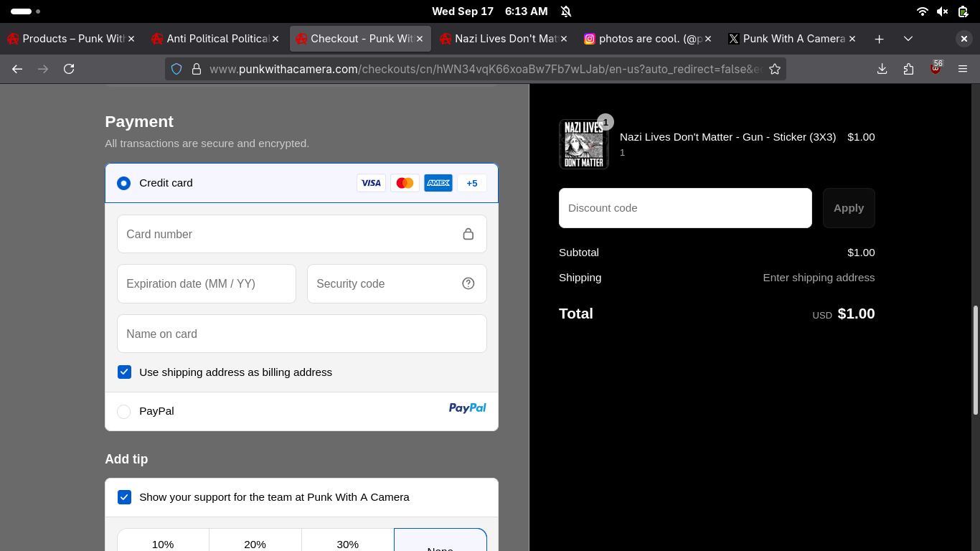Select the PayPal payment option

(x=124, y=411)
